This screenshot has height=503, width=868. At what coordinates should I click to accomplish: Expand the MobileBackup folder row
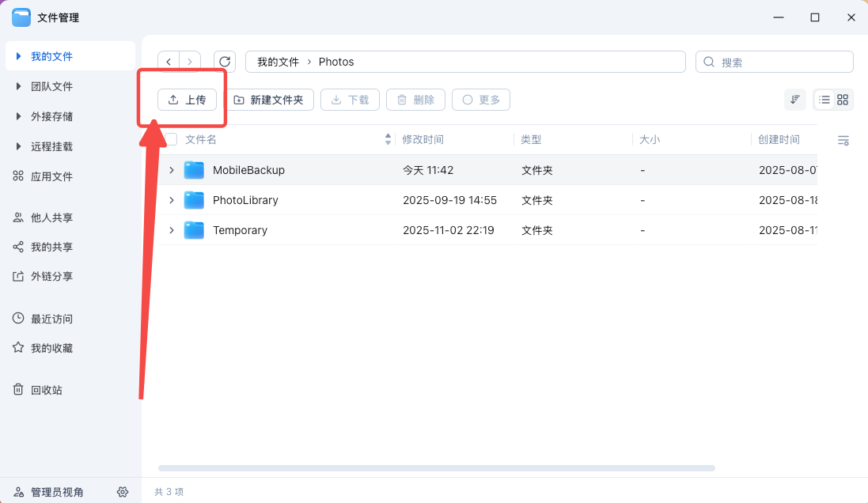[172, 170]
